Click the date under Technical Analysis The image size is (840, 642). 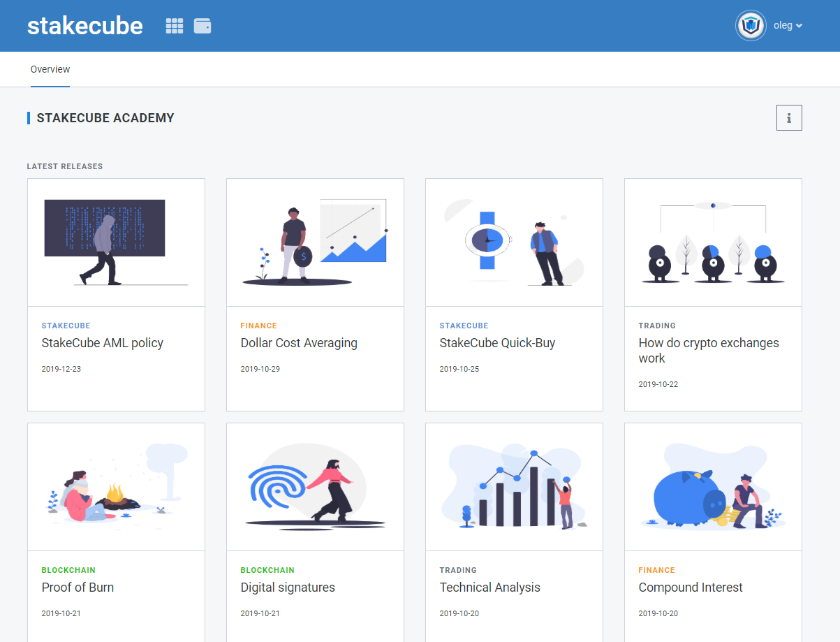click(459, 613)
